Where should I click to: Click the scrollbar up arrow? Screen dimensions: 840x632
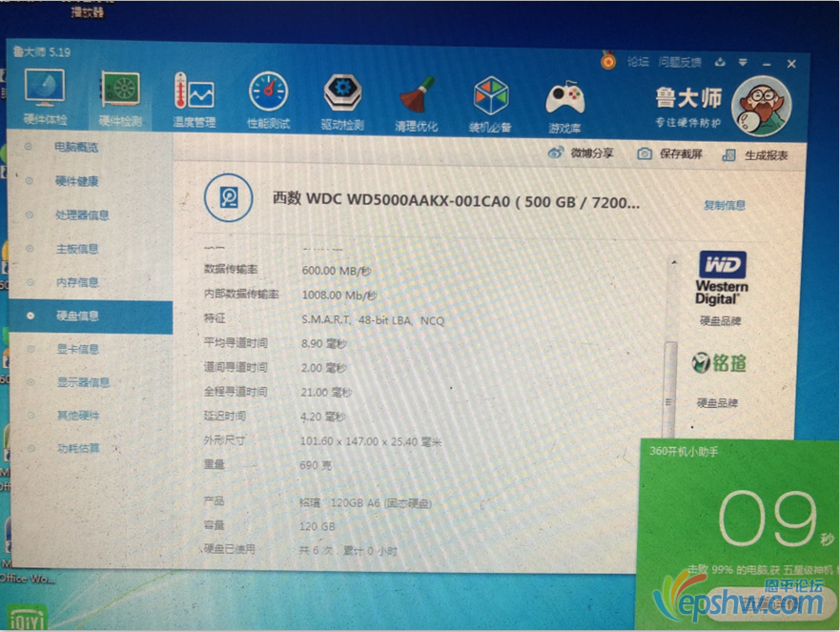pos(673,262)
